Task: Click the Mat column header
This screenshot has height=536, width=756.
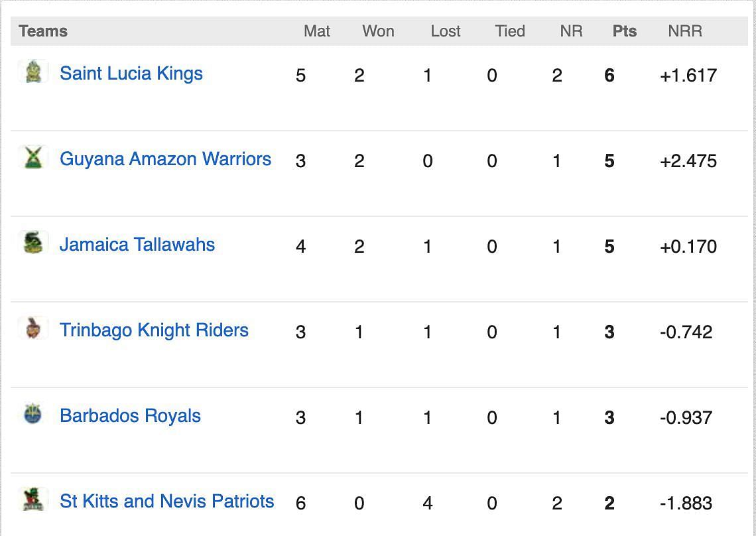Action: click(x=317, y=31)
